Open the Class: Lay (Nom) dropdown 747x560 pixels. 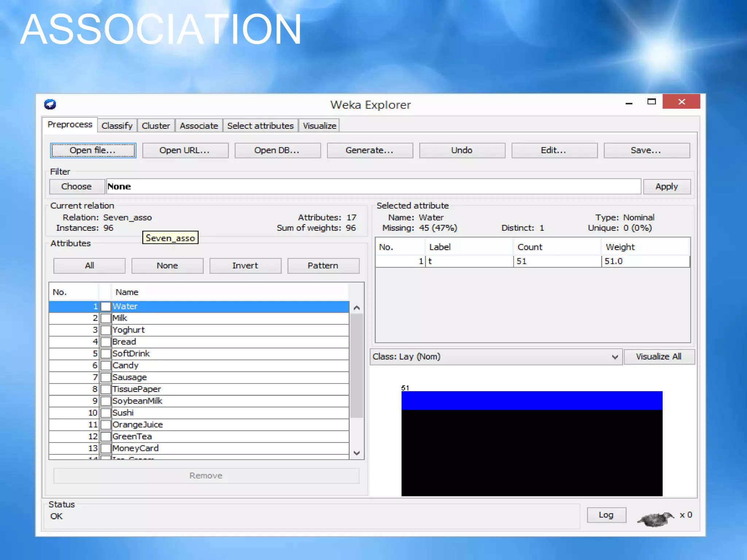(x=496, y=357)
